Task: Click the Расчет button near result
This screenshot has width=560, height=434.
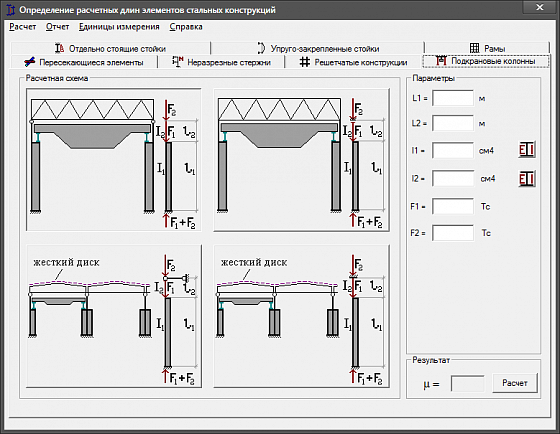Action: [x=515, y=383]
